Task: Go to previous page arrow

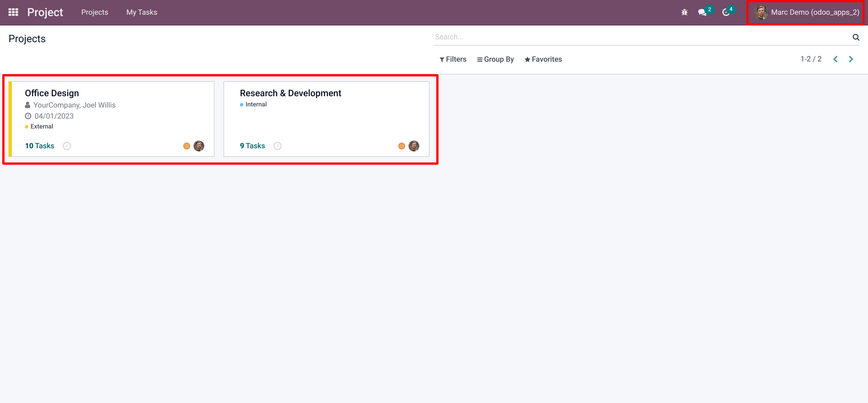Action: (x=835, y=59)
